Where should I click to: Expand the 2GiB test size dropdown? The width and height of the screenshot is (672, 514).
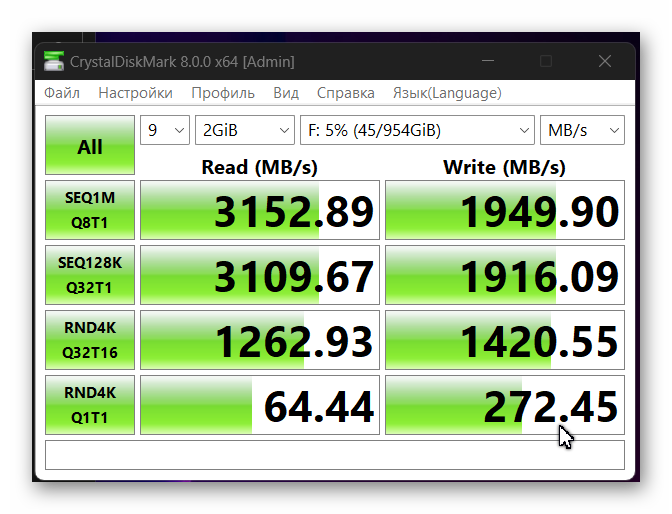click(245, 130)
